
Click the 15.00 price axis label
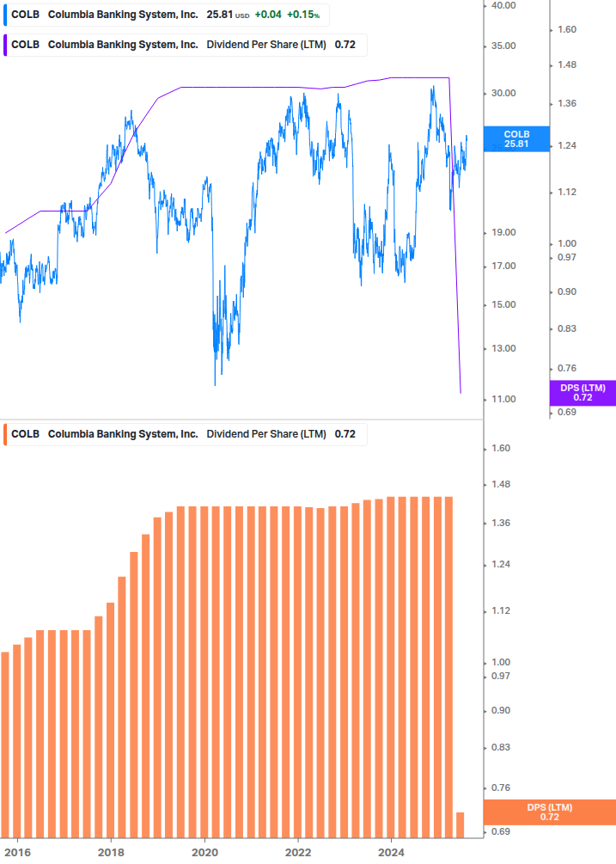point(503,304)
